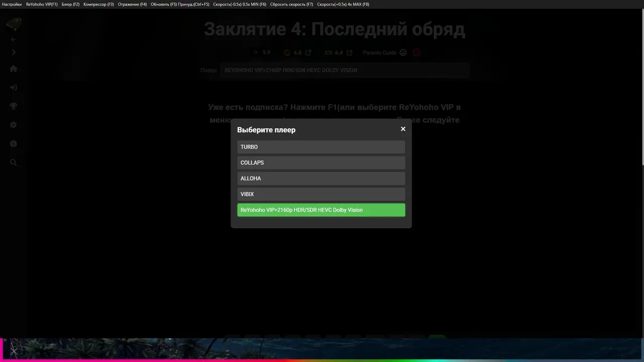This screenshot has height=362, width=644.
Task: Open the Плеер dropdown selector
Action: tap(345, 70)
